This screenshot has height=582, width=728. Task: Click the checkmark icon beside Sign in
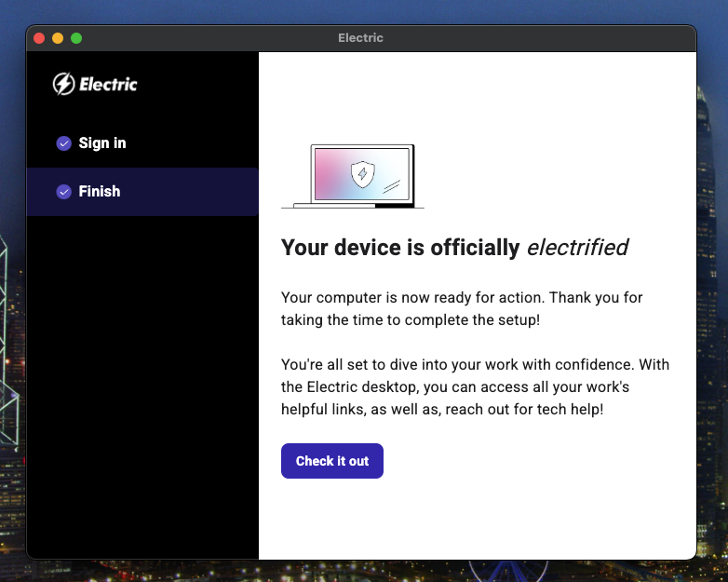[64, 143]
